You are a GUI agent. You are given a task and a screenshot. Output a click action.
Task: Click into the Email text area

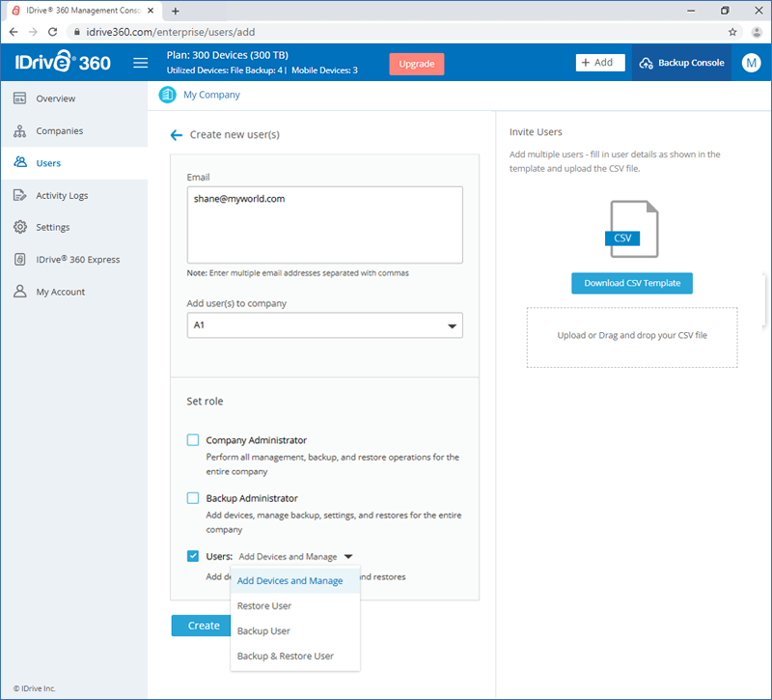(x=324, y=225)
